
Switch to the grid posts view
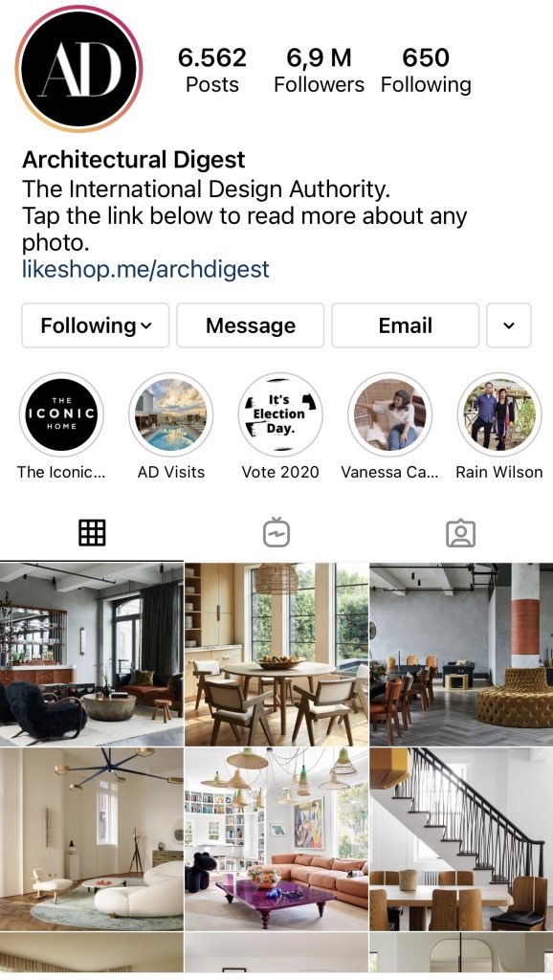tap(92, 533)
